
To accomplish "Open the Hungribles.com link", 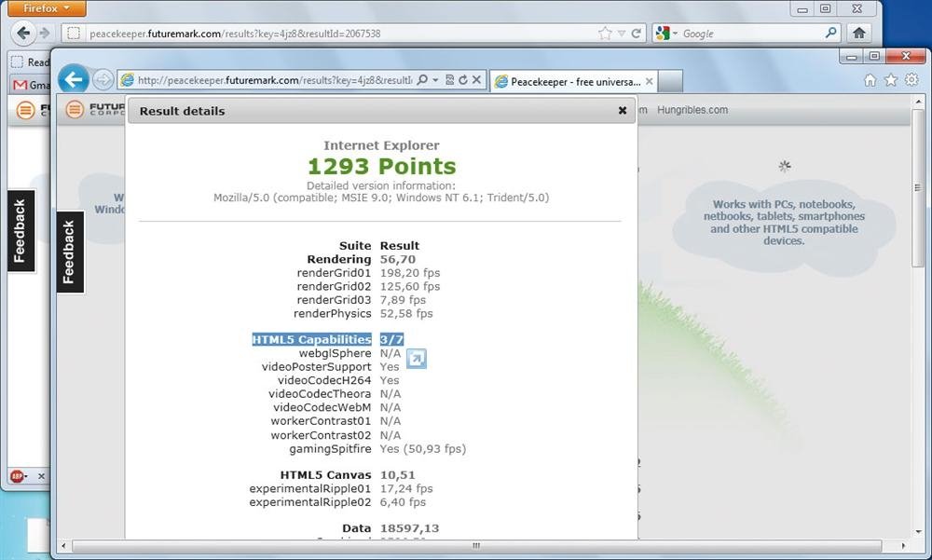I will point(692,110).
